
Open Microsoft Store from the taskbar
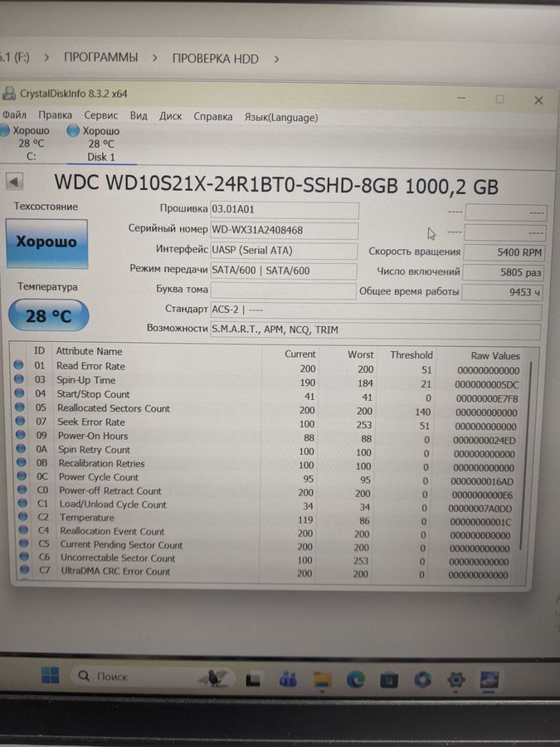[x=388, y=680]
